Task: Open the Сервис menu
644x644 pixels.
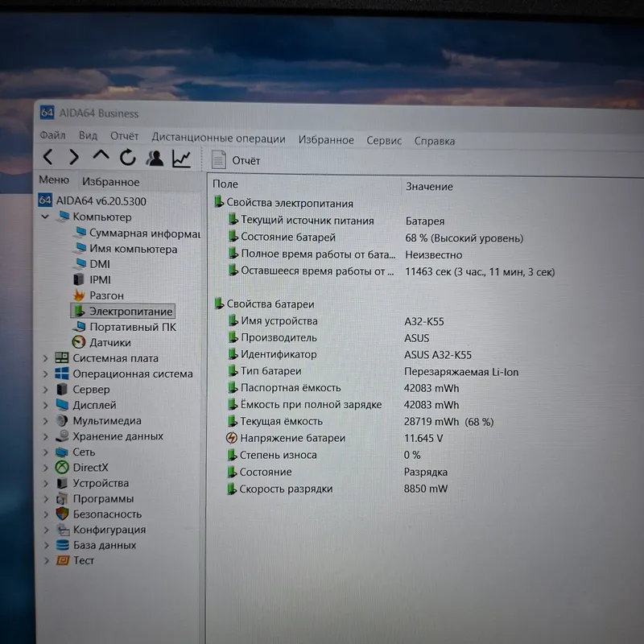Action: point(384,140)
